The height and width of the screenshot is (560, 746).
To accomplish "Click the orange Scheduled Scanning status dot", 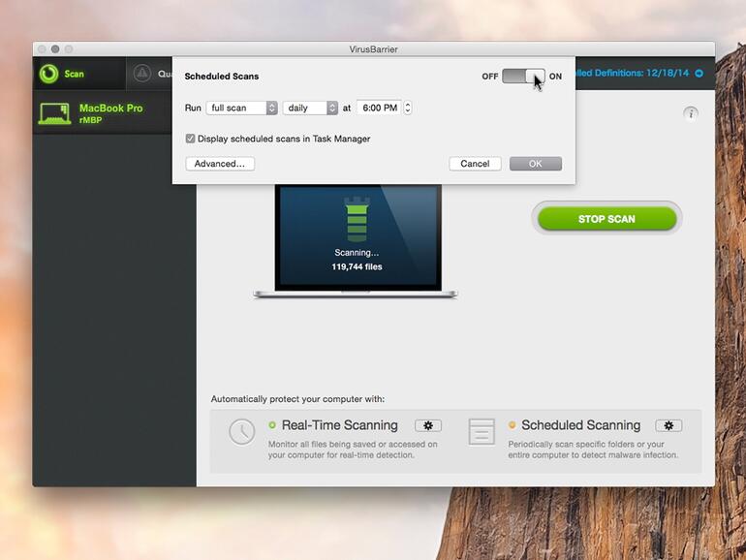I will pyautogui.click(x=512, y=425).
